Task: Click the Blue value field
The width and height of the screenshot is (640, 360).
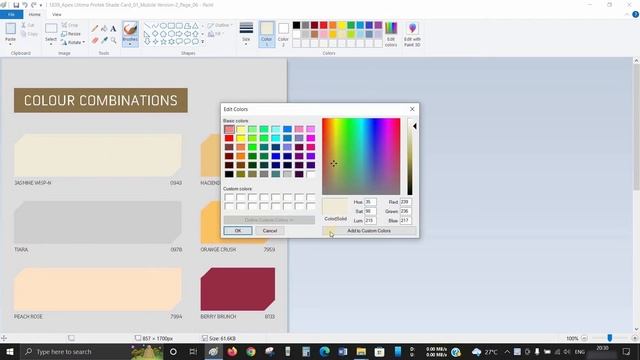Action: (x=405, y=220)
